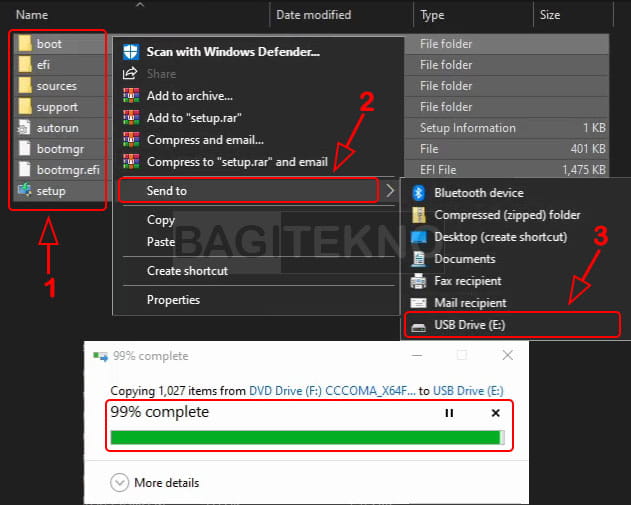Select Add to "setup.rar" entry
The width and height of the screenshot is (631, 505).
(x=194, y=117)
